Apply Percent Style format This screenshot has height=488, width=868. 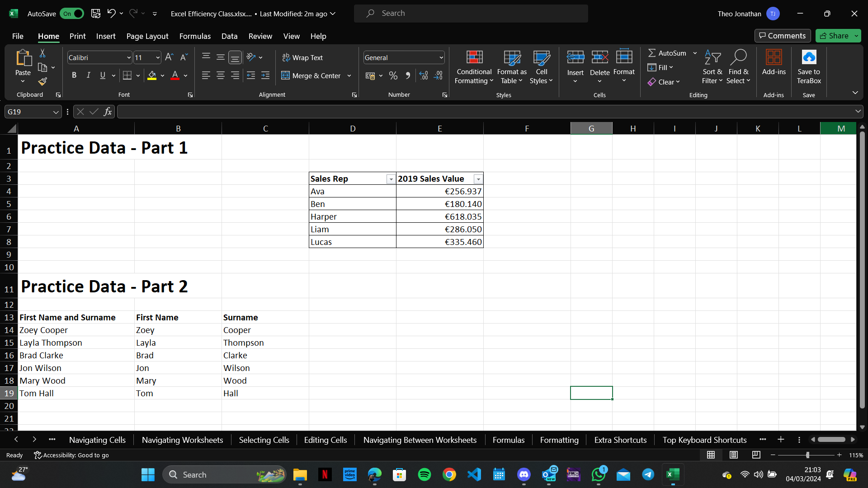[393, 75]
